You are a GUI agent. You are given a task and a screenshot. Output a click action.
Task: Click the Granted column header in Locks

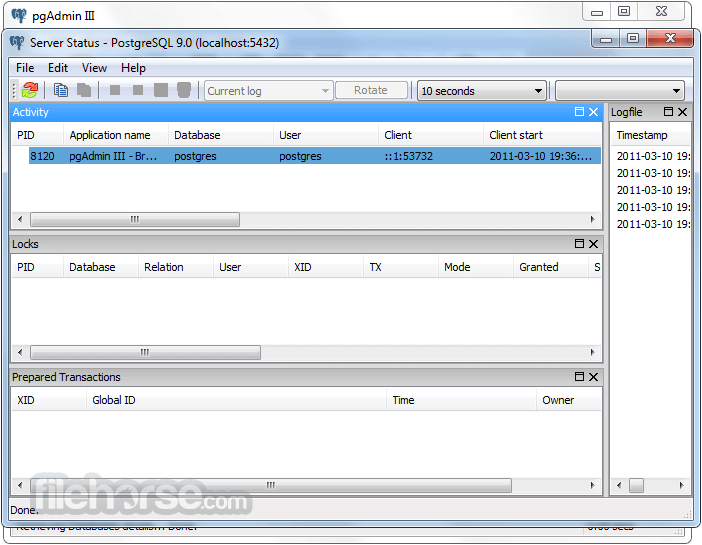[551, 267]
